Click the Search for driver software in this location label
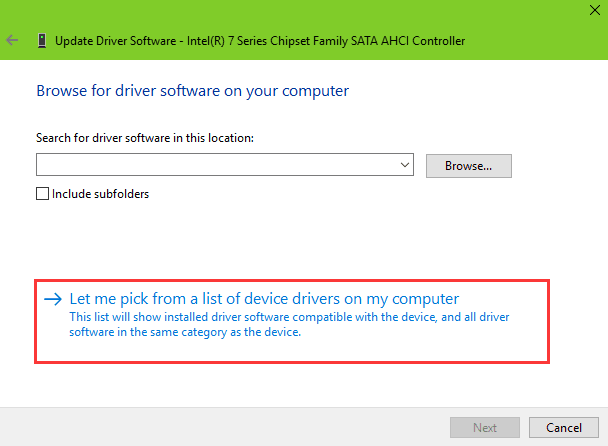The height and width of the screenshot is (446, 608). pos(145,138)
